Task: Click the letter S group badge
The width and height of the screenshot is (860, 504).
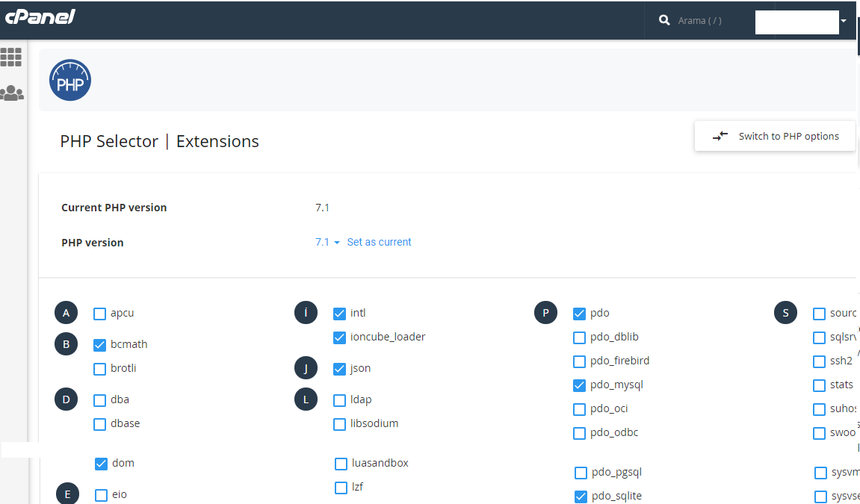Action: coord(785,313)
